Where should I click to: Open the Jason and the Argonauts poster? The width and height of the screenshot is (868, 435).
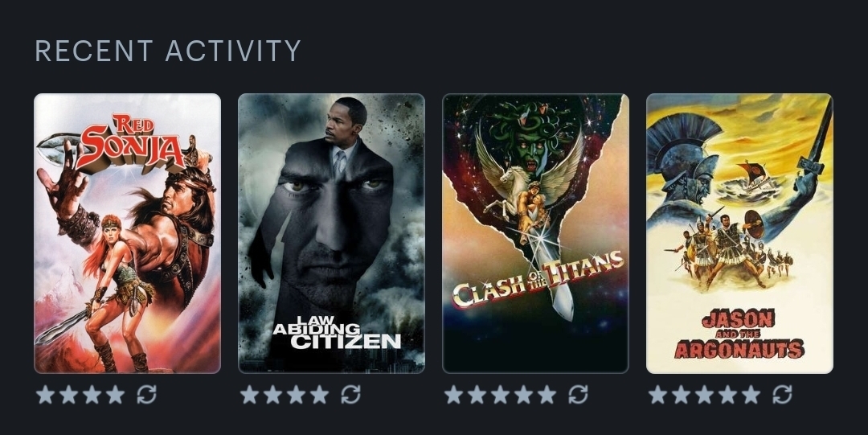[x=739, y=233]
